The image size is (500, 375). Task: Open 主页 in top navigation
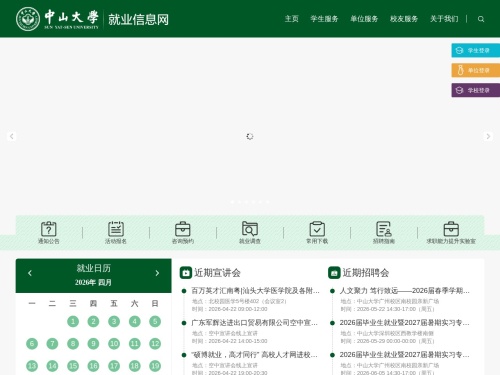(292, 19)
